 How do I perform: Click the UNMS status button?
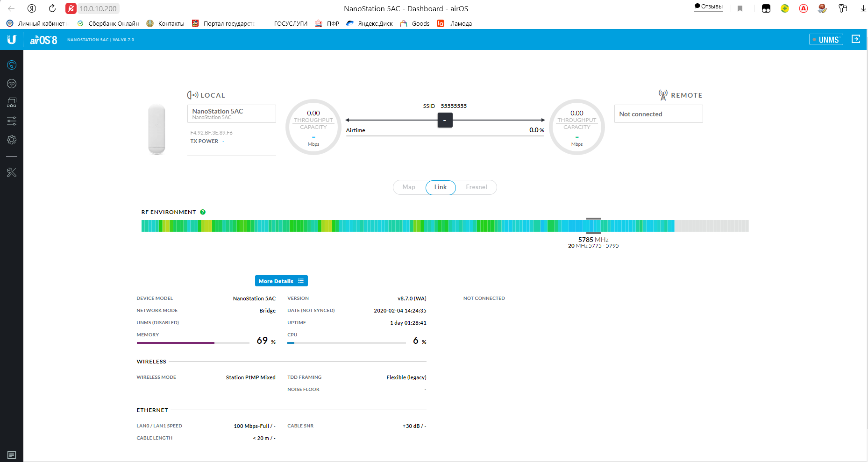point(826,40)
